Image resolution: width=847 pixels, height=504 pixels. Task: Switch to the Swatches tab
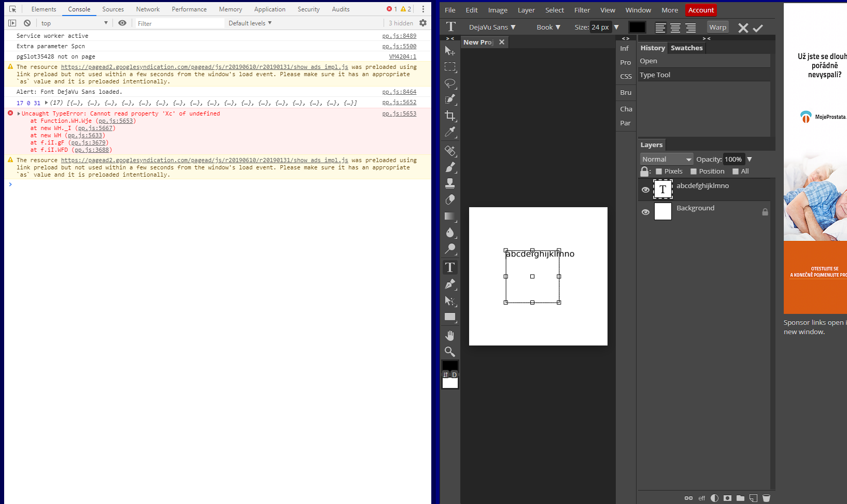click(686, 48)
